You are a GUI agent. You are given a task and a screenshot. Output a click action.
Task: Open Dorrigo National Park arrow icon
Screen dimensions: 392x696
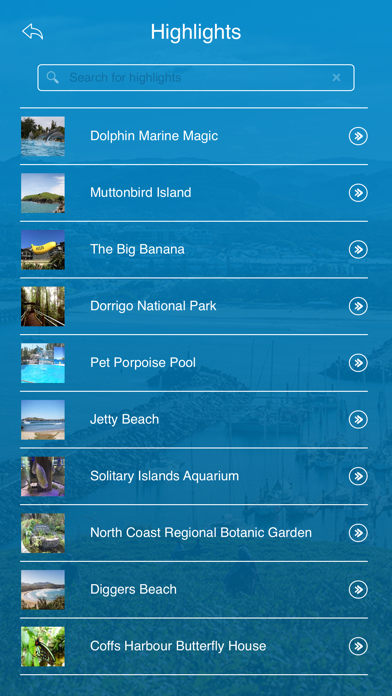[x=358, y=306]
